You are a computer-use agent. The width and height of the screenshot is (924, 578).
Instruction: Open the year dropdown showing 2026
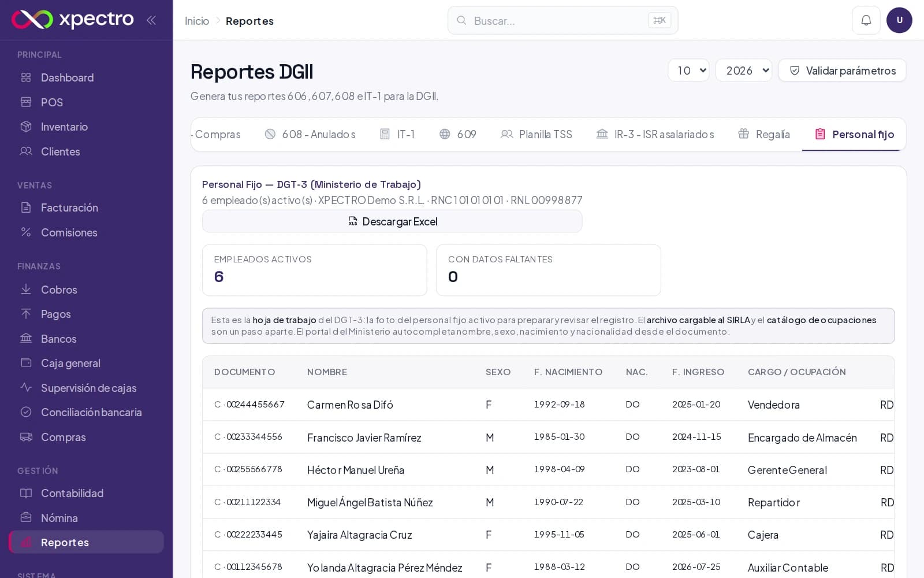click(744, 71)
